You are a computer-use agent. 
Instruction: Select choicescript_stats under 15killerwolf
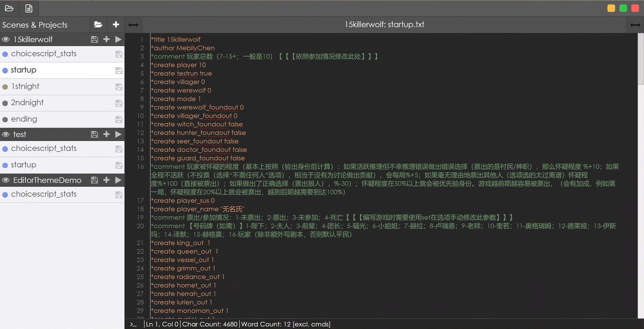click(62, 54)
